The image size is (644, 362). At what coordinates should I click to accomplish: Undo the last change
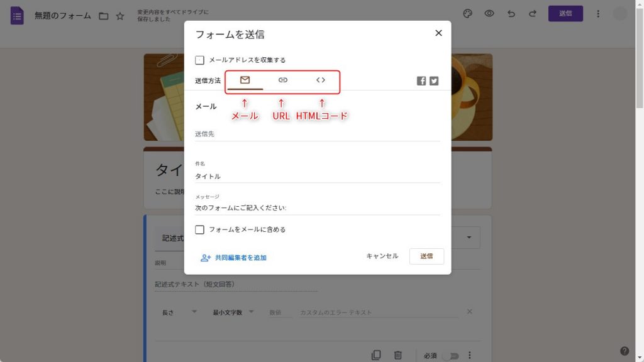click(511, 14)
